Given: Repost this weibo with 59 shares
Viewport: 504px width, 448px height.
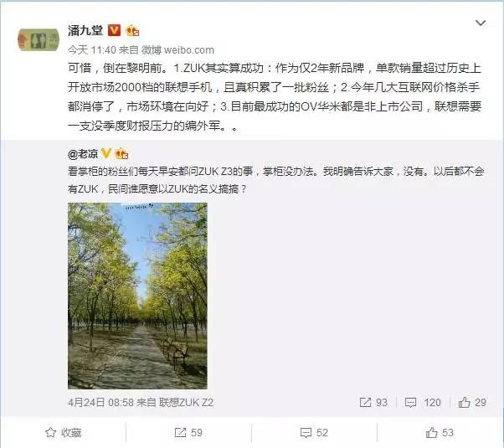Looking at the screenshot, I should click(x=188, y=433).
